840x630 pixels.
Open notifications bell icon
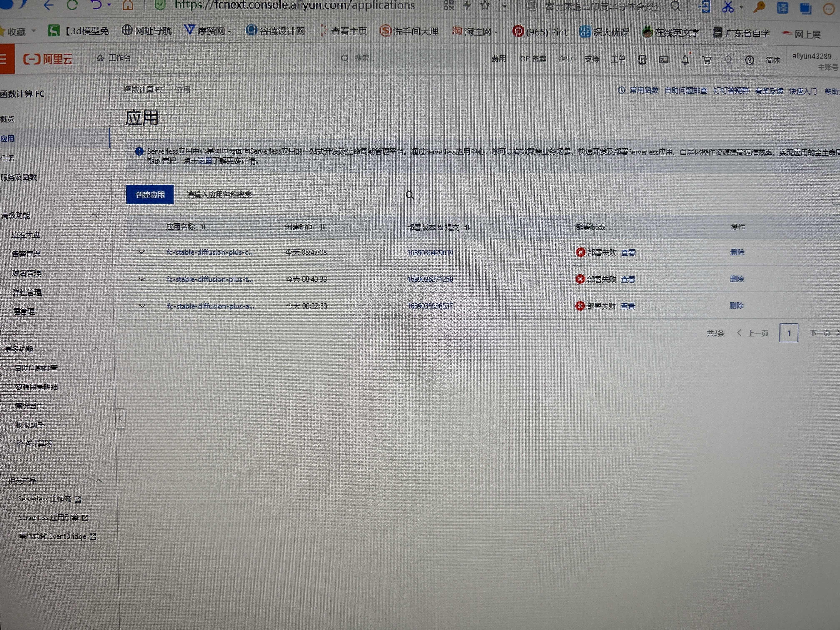pyautogui.click(x=685, y=60)
